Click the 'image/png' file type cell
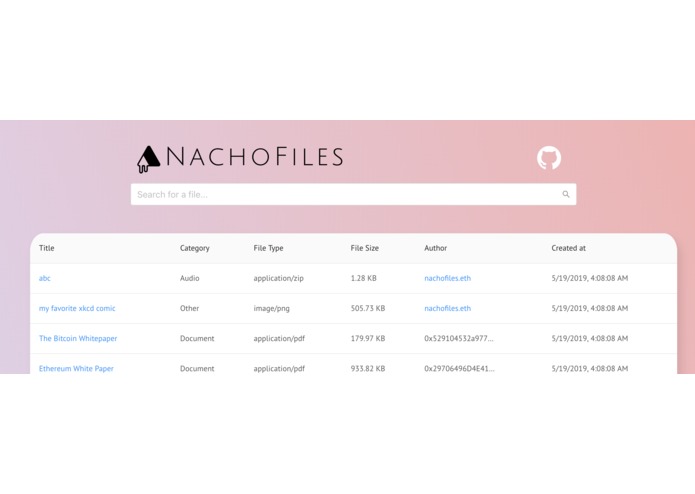The width and height of the screenshot is (695, 494). [271, 308]
